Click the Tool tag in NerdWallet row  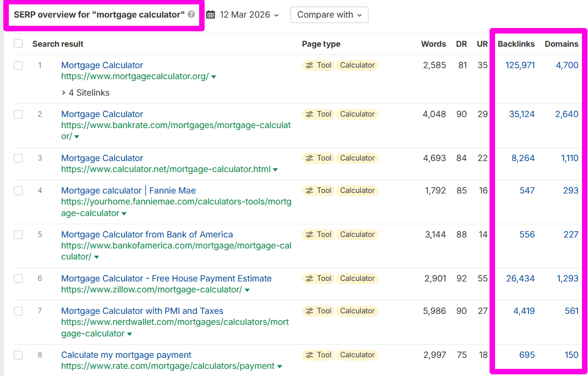tap(318, 311)
